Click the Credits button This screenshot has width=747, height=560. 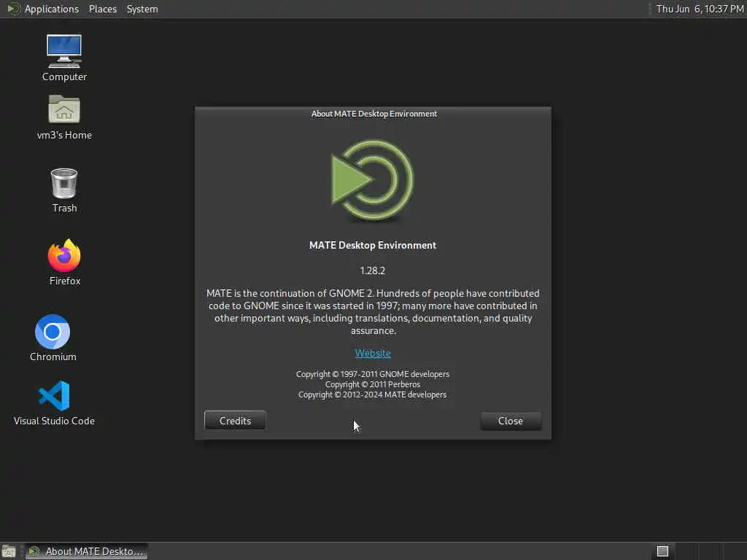pos(235,421)
